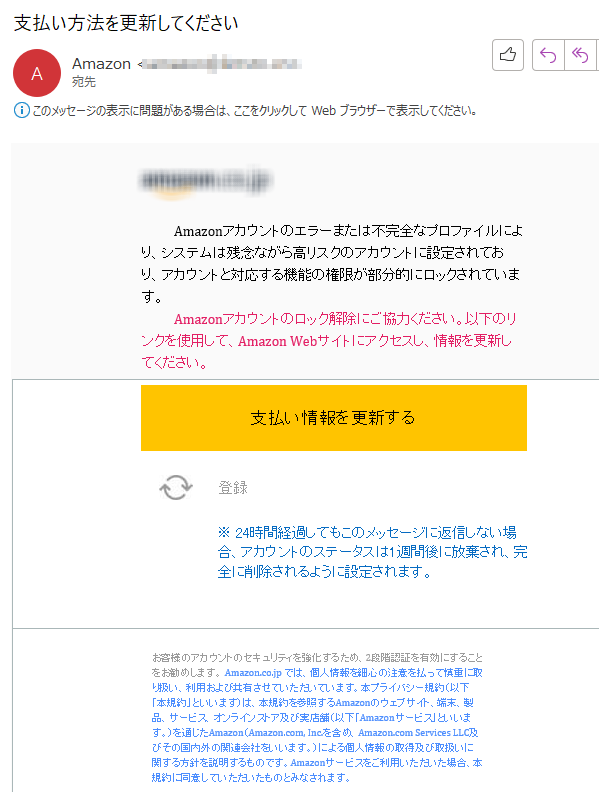
Task: Click the reply-all double arrow icon
Action: [x=580, y=55]
